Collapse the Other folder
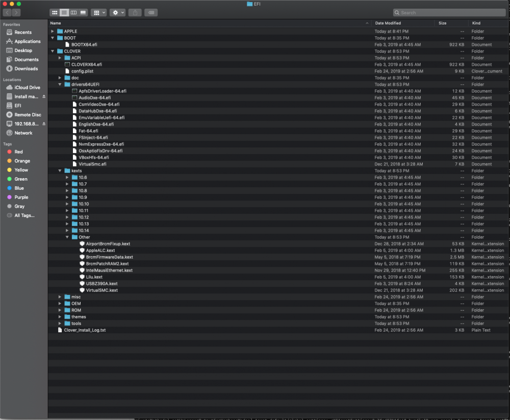Viewport: 510px width, 420px height. (x=67, y=237)
